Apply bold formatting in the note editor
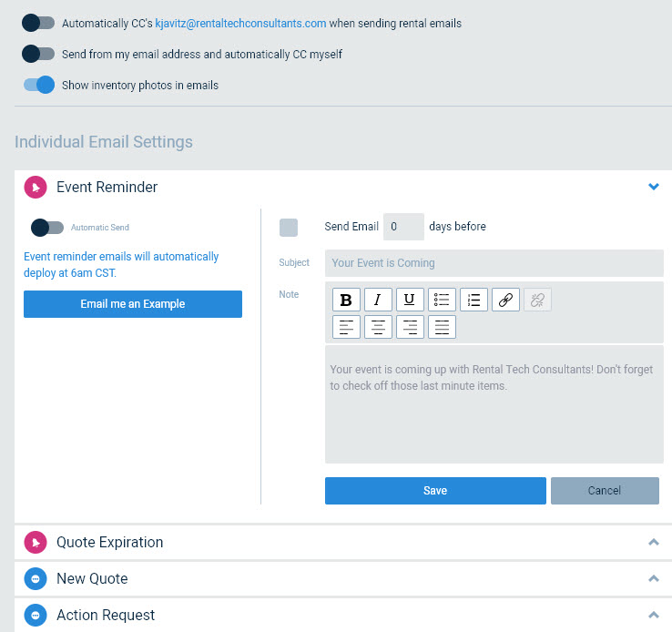 coord(346,300)
